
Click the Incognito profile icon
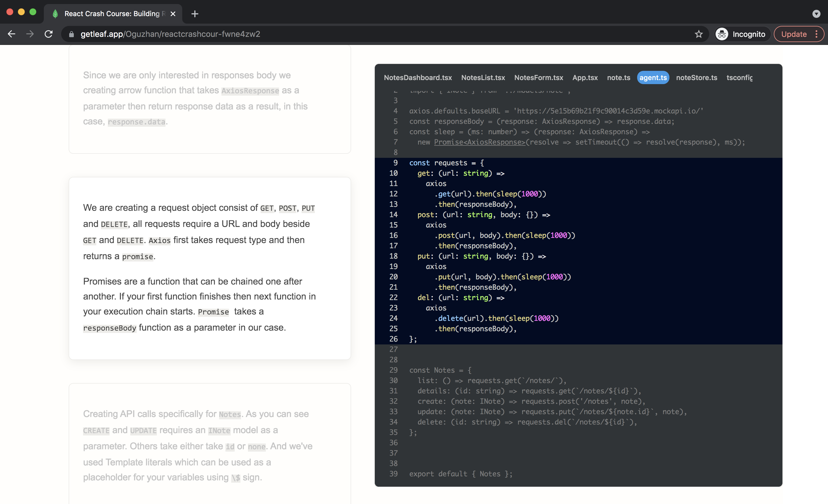(x=722, y=34)
